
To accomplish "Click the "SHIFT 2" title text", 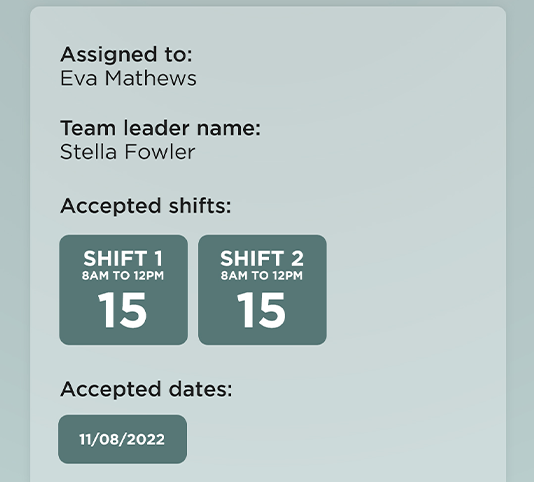I will (x=262, y=258).
